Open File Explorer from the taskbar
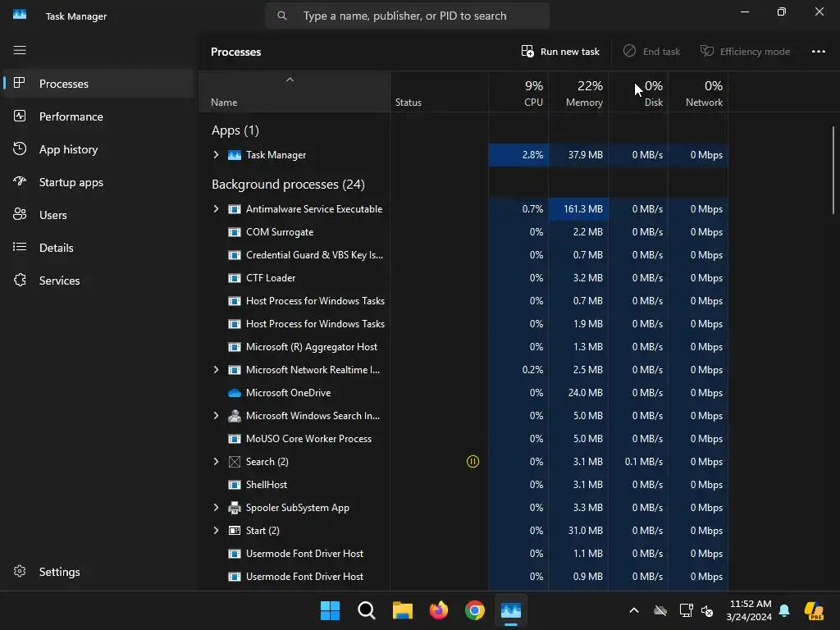The width and height of the screenshot is (840, 630). click(402, 610)
